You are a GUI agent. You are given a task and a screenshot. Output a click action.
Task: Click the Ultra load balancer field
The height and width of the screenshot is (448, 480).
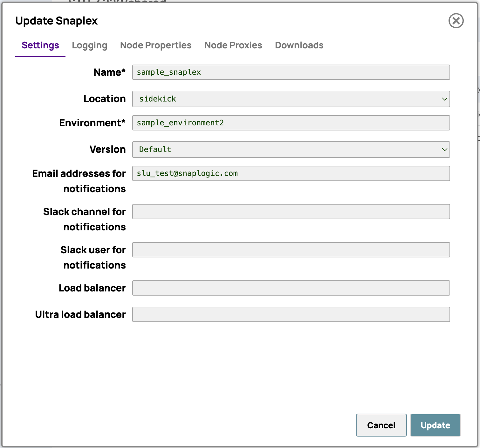point(291,314)
